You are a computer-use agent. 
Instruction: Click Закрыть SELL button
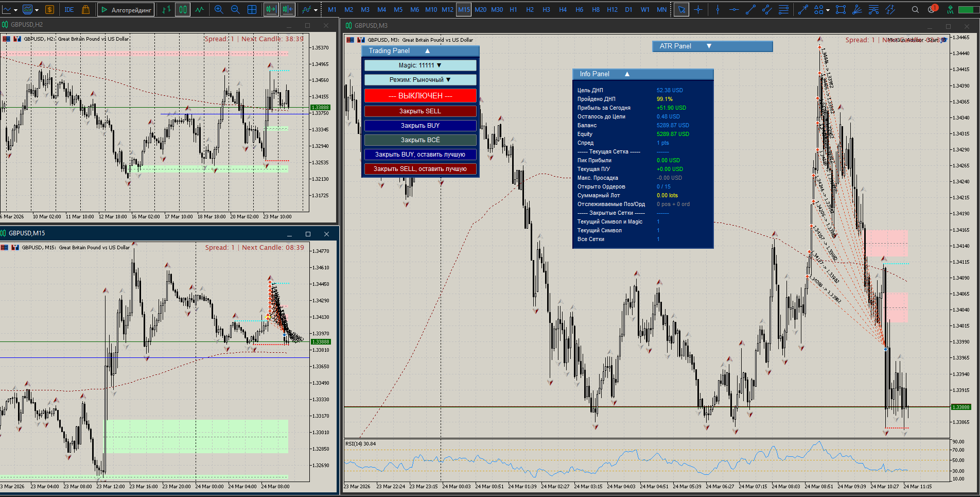[421, 111]
